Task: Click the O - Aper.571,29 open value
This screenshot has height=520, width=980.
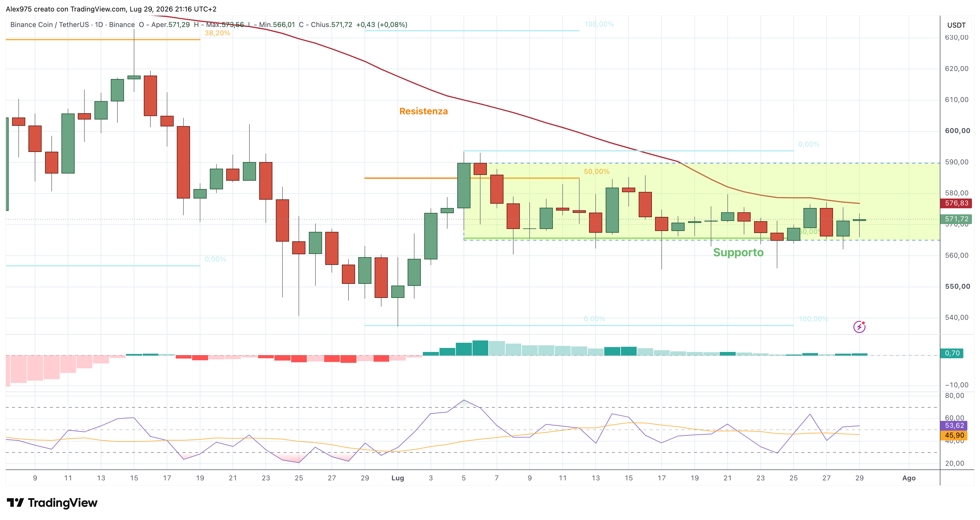Action: (x=164, y=25)
